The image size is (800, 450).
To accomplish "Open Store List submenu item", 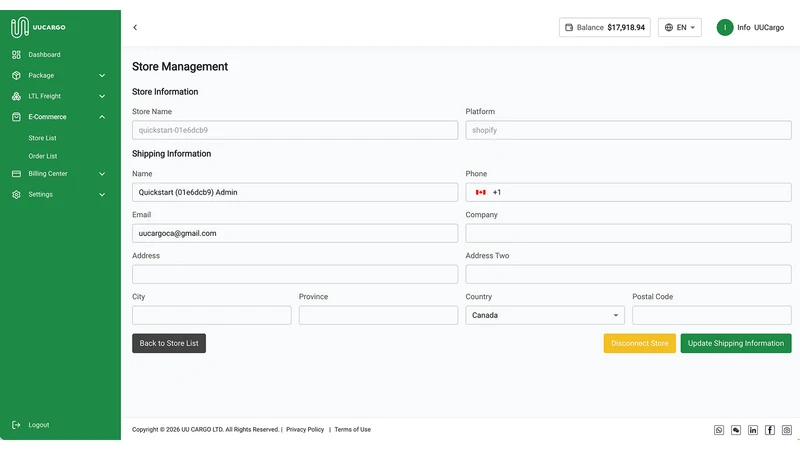I will click(42, 138).
